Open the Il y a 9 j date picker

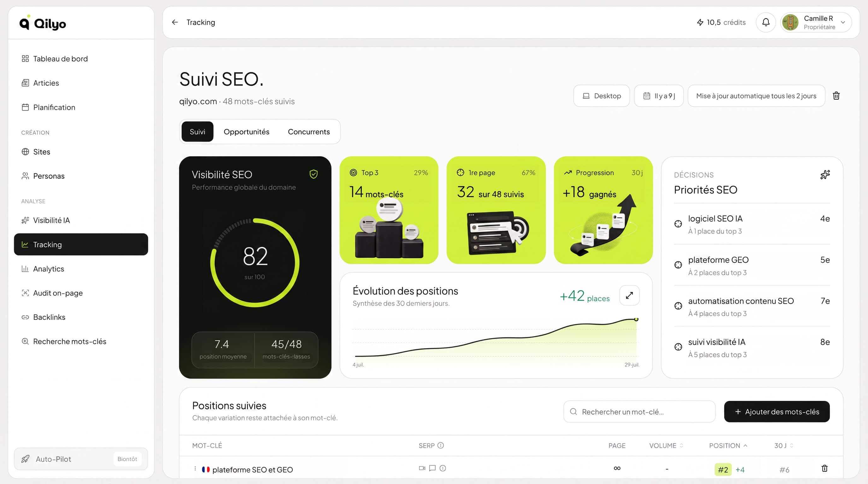pyautogui.click(x=659, y=96)
